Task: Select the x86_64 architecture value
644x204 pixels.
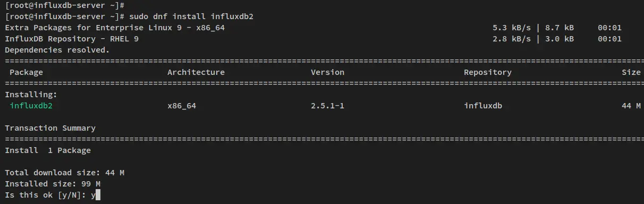Action: tap(182, 106)
